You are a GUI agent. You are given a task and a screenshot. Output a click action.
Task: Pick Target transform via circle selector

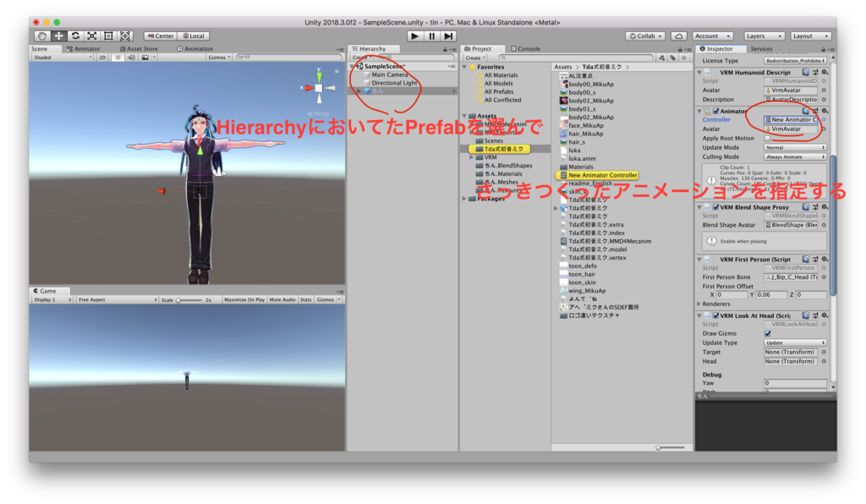[824, 352]
